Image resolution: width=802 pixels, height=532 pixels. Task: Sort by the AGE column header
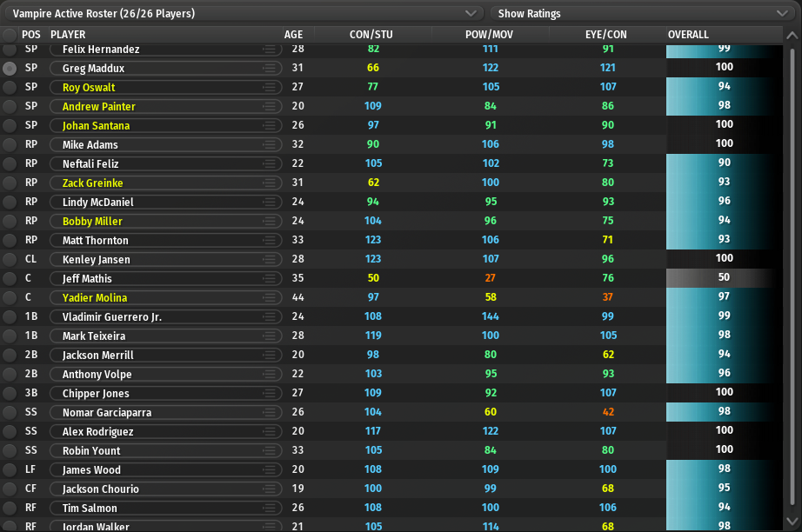point(293,35)
